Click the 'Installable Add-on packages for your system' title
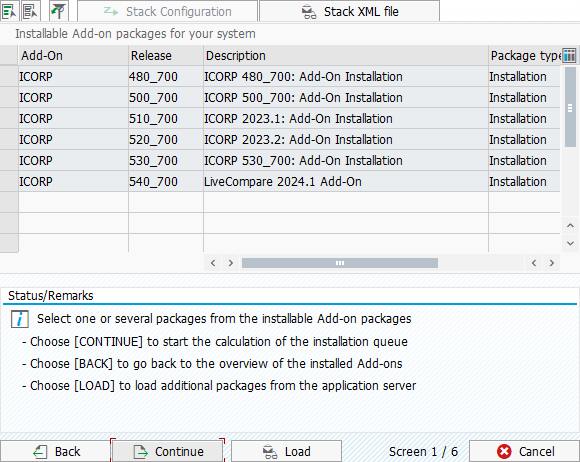 pyautogui.click(x=135, y=34)
